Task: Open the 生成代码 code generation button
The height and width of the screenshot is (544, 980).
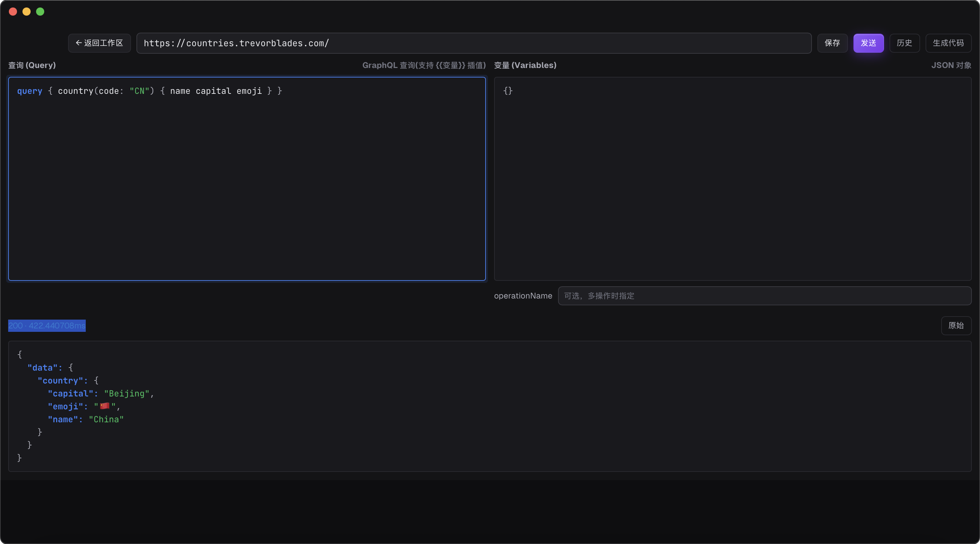Action: click(x=948, y=43)
